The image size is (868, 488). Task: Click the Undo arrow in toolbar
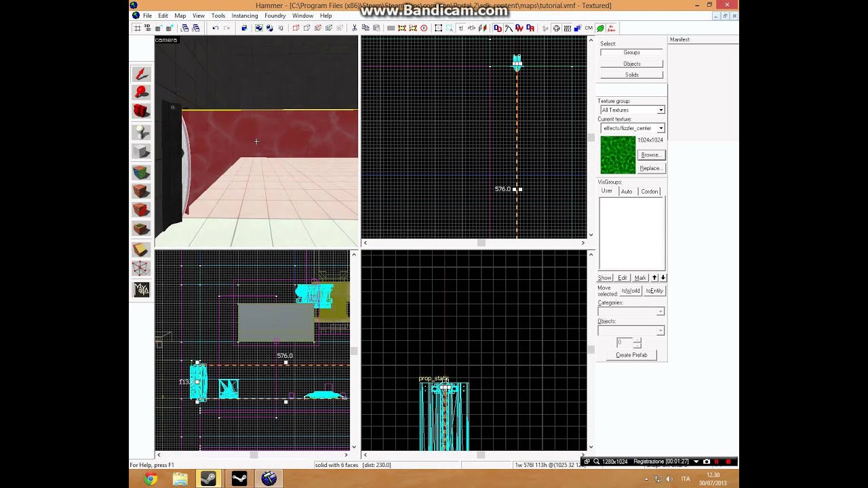[216, 28]
